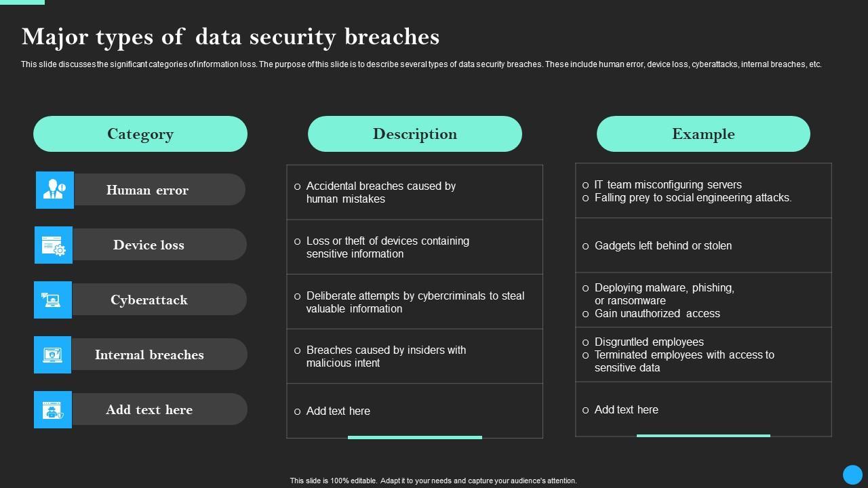The image size is (868, 488).
Task: Click the Cyberattack laptop icon
Action: pyautogui.click(x=52, y=300)
